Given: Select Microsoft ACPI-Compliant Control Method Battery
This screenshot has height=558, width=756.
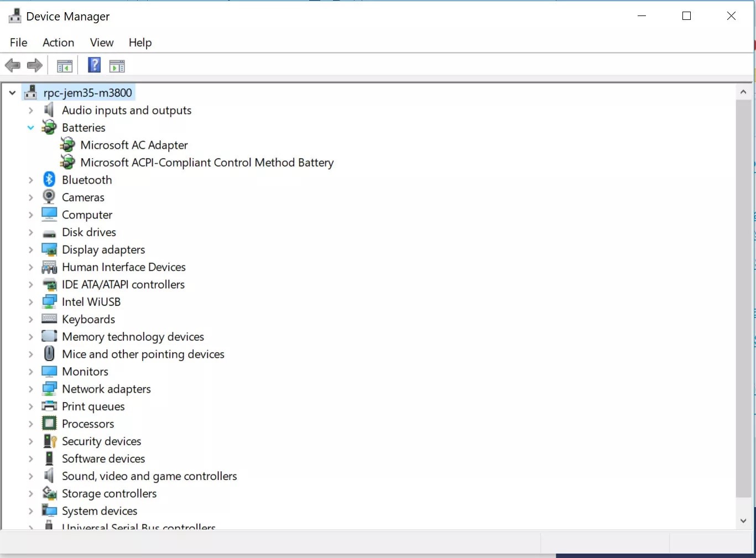Looking at the screenshot, I should point(207,163).
